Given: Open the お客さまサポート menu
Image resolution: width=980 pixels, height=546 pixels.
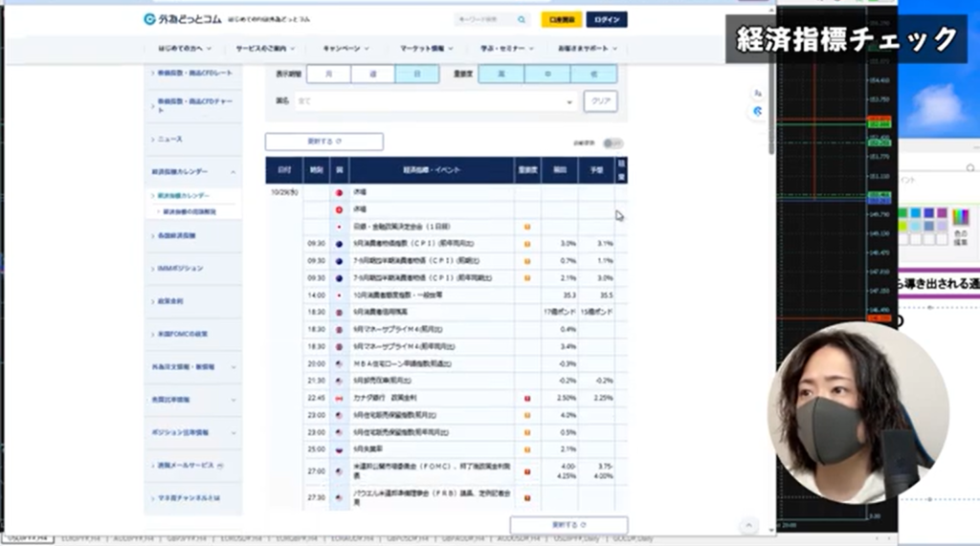Looking at the screenshot, I should (x=586, y=48).
